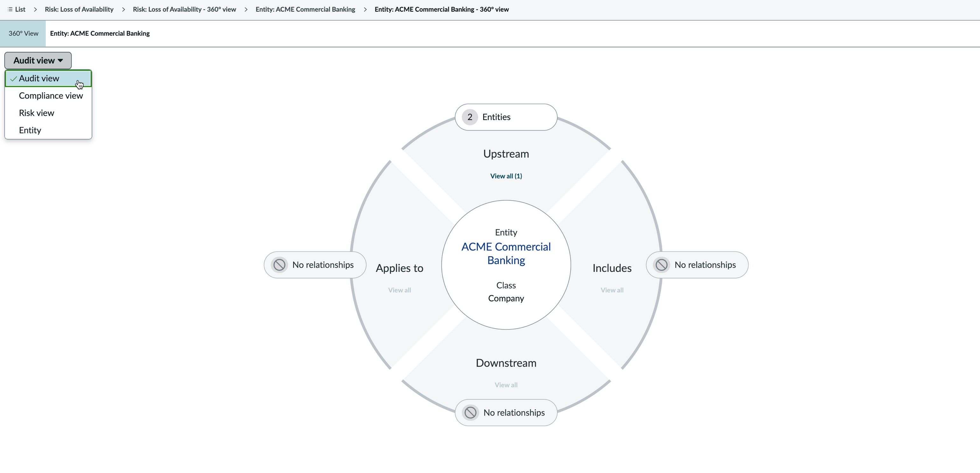Image resolution: width=980 pixels, height=473 pixels.
Task: Go to Entity: ACME Commercial Banking breadcrumb
Action: pos(305,9)
